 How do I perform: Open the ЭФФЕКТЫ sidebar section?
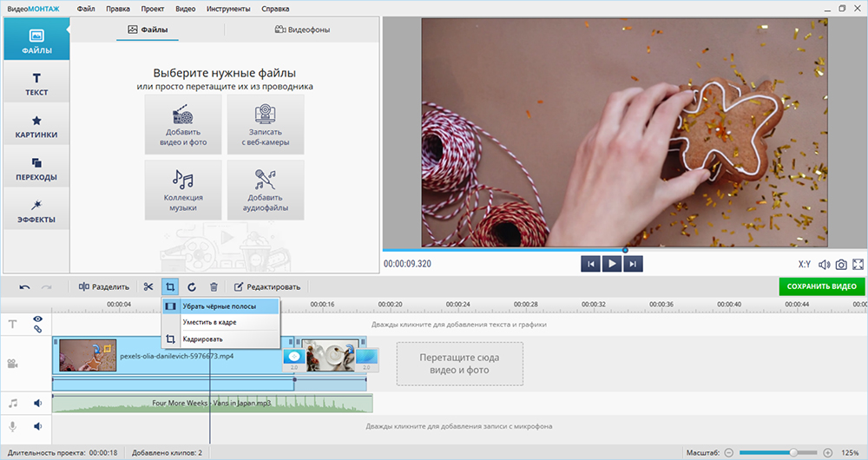36,210
